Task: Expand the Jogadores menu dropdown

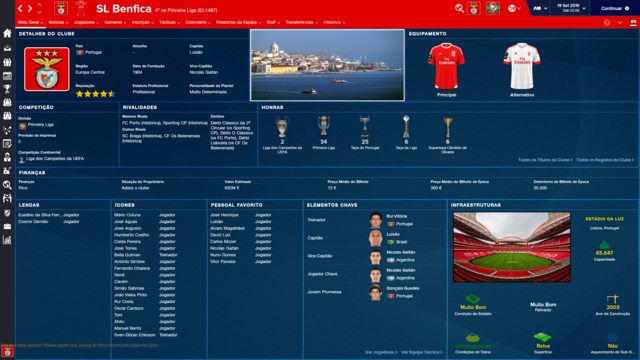Action: pos(86,22)
